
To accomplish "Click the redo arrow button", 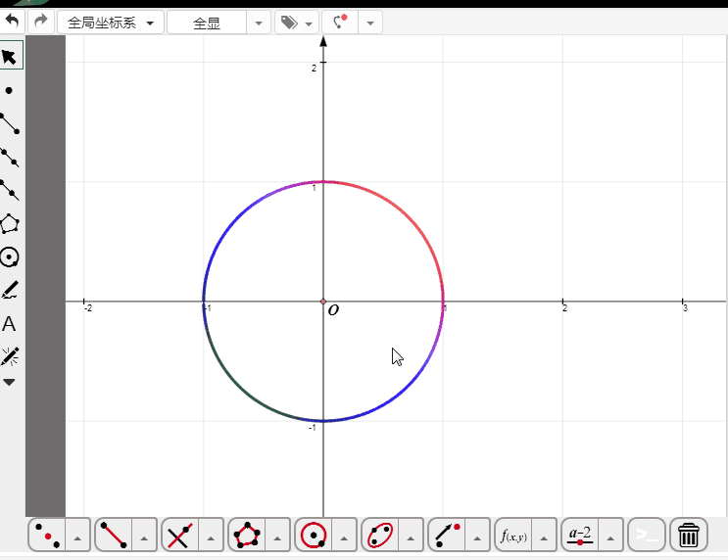I will [41, 22].
